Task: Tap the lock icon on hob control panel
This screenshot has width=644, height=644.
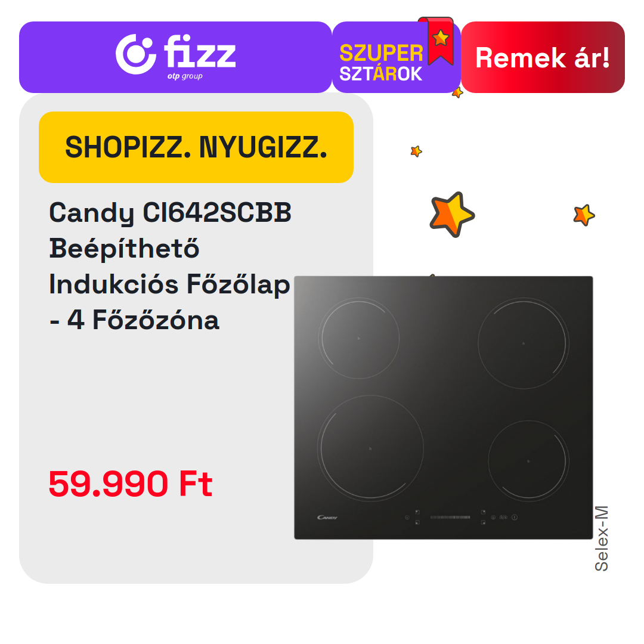Action: click(x=503, y=517)
